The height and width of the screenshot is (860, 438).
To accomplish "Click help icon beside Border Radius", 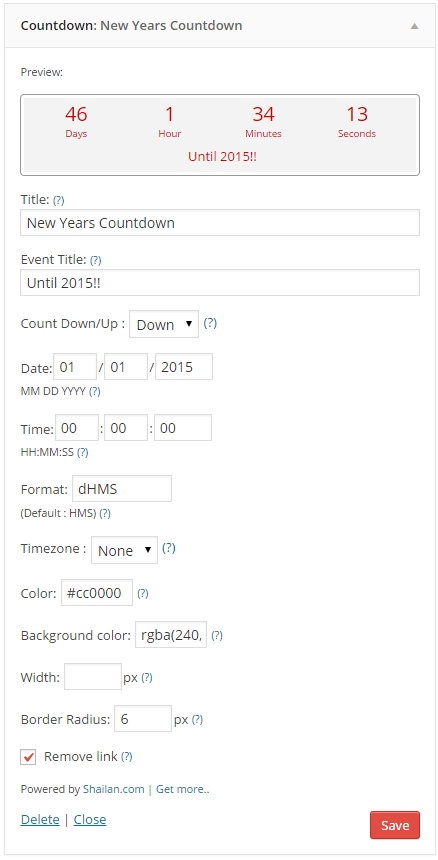I will pyautogui.click(x=197, y=720).
